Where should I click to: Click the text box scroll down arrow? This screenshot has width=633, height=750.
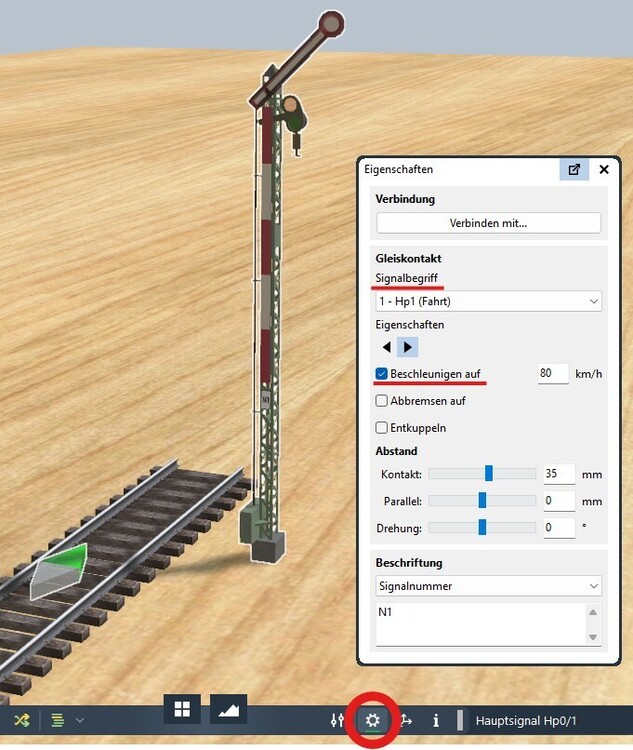coord(593,637)
